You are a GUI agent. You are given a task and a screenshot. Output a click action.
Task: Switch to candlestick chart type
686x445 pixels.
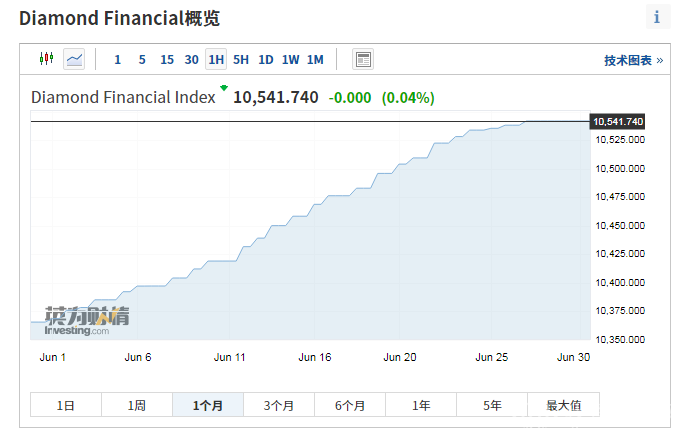45,59
